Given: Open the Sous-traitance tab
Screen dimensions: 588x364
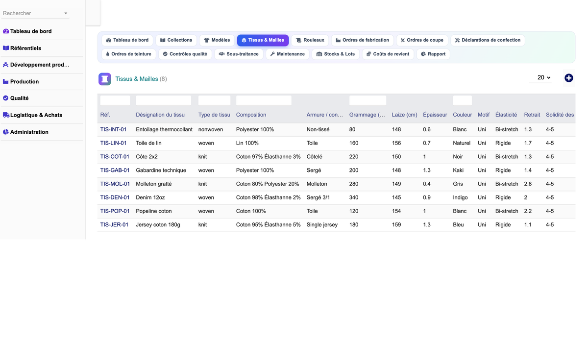Looking at the screenshot, I should coord(239,54).
